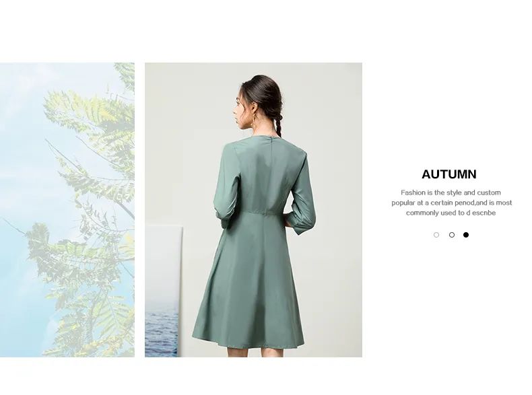The image size is (532, 395).
Task: Click the text line starting 'popular at a certain'
Action: 452,203
